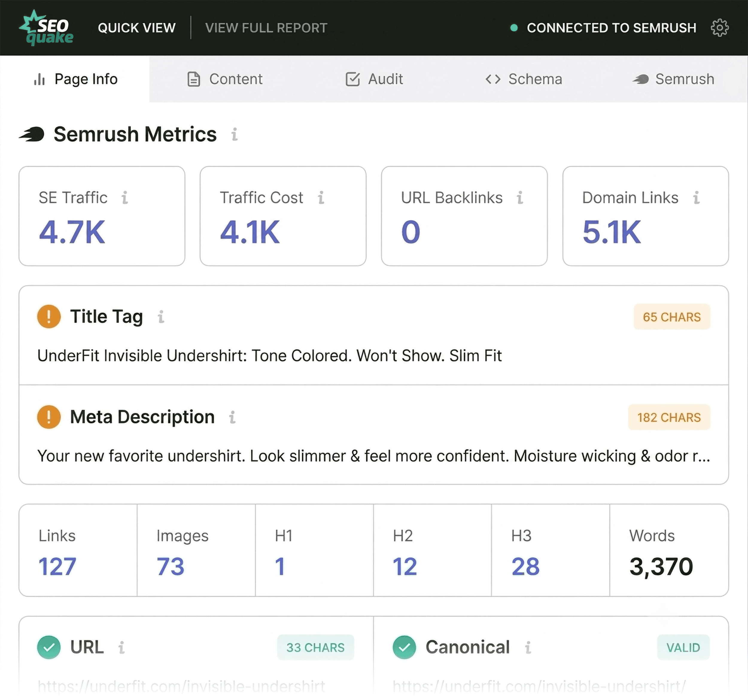Open the H1 count 1
The image size is (748, 700).
[x=280, y=567]
